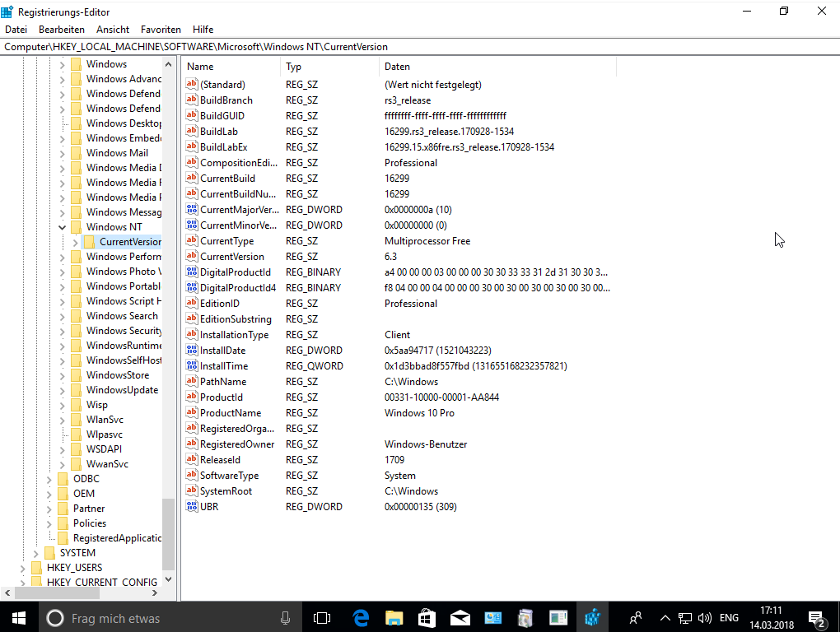
Task: Expand the WindowsStore key
Action: pyautogui.click(x=62, y=376)
